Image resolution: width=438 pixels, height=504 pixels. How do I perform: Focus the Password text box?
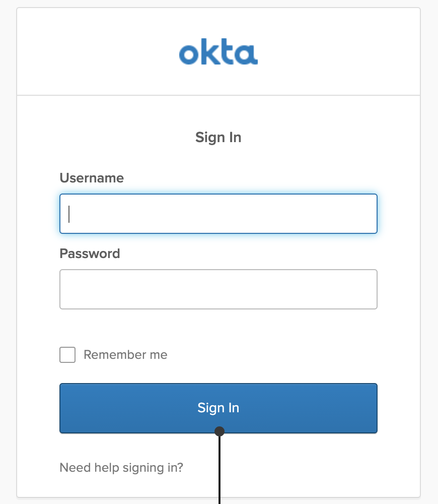pyautogui.click(x=218, y=289)
